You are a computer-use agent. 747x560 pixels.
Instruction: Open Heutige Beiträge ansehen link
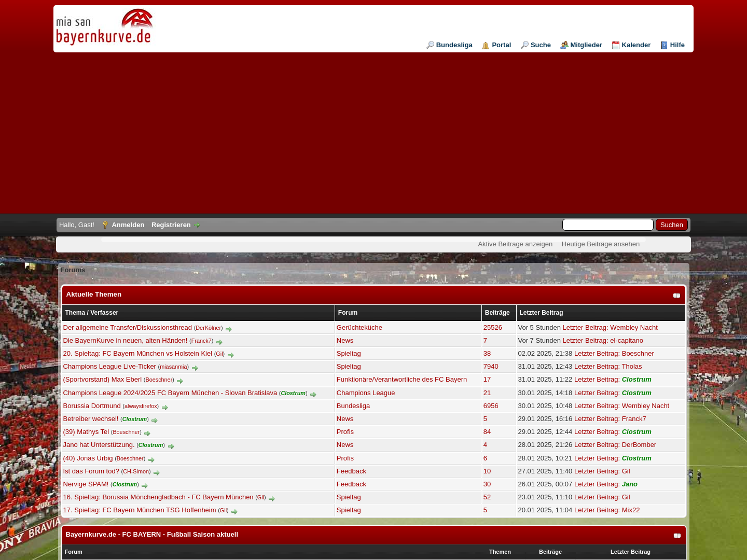601,244
